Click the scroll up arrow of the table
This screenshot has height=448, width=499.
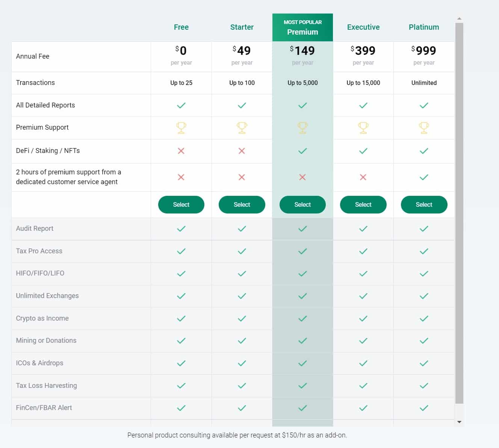[x=459, y=18]
